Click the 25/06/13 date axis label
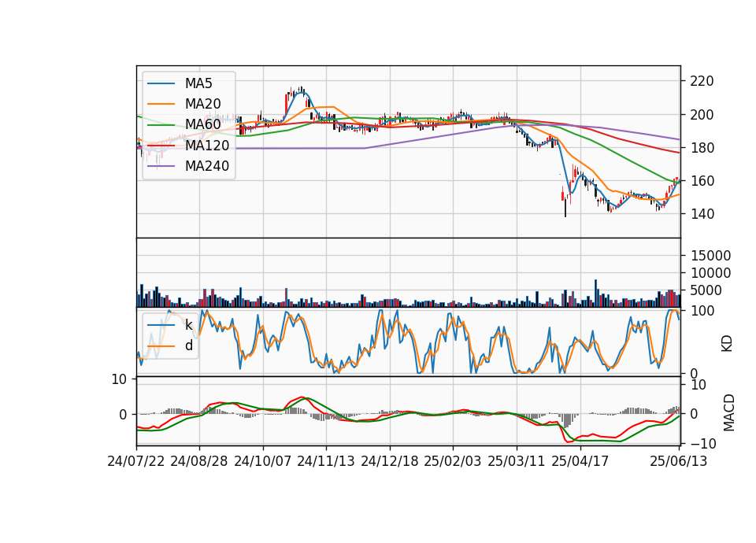This screenshot has width=756, height=543. (679, 461)
